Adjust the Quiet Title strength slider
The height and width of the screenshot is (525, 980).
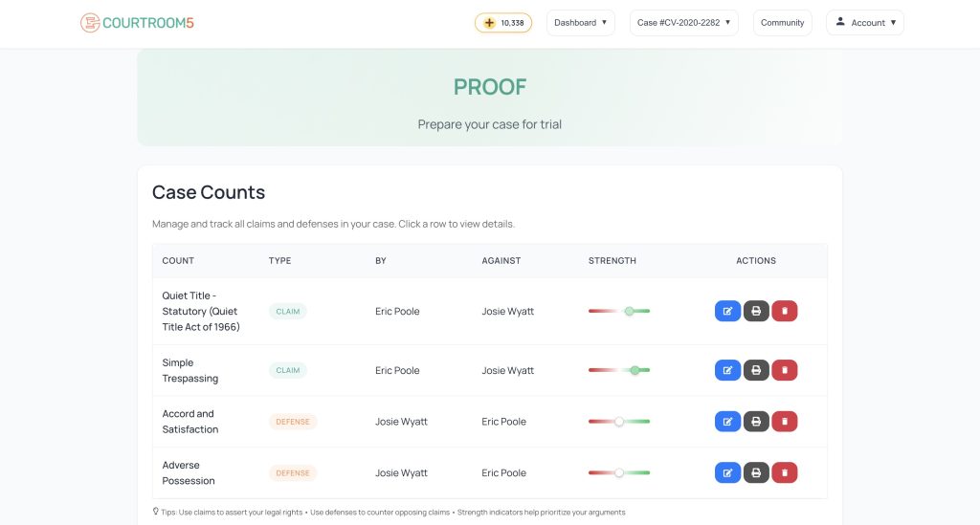click(629, 311)
